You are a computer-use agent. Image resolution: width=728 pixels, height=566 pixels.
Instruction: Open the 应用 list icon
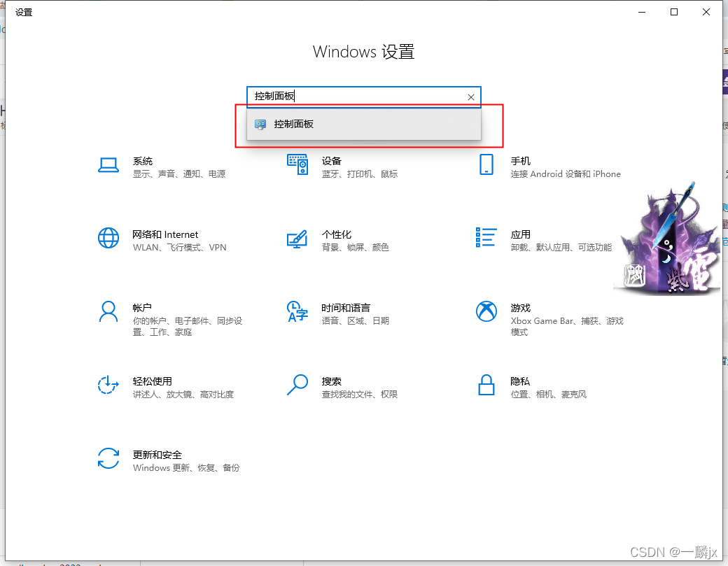[486, 238]
